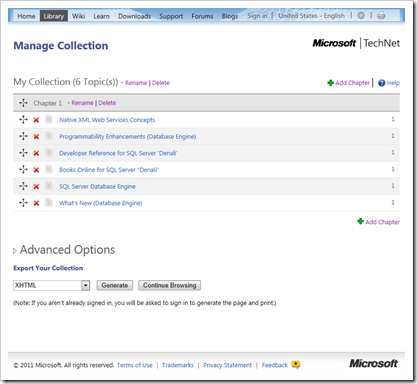Open the Terms of Use link

point(135,365)
